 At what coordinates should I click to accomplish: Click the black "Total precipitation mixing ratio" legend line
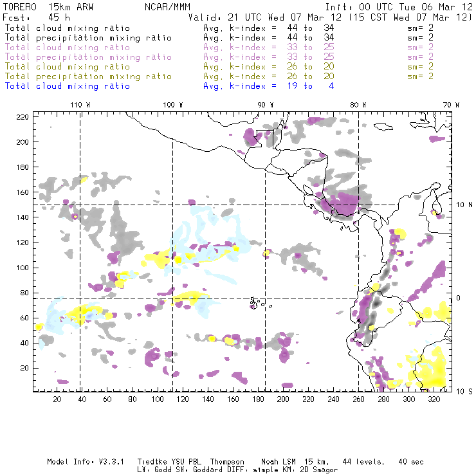(88, 38)
